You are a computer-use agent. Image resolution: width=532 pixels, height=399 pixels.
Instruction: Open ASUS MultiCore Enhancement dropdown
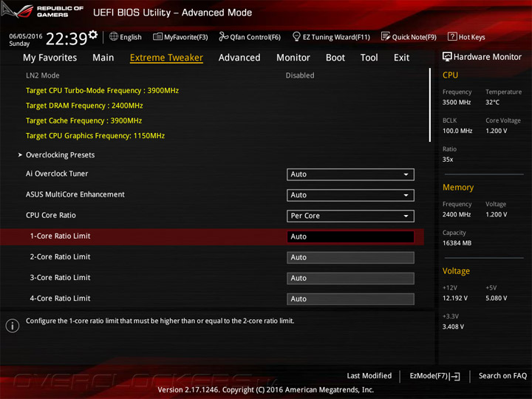pyautogui.click(x=350, y=195)
